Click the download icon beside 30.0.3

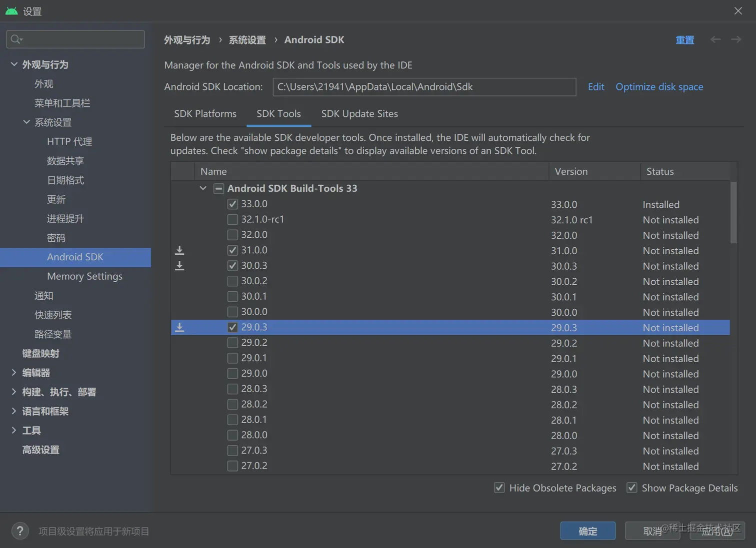click(179, 266)
